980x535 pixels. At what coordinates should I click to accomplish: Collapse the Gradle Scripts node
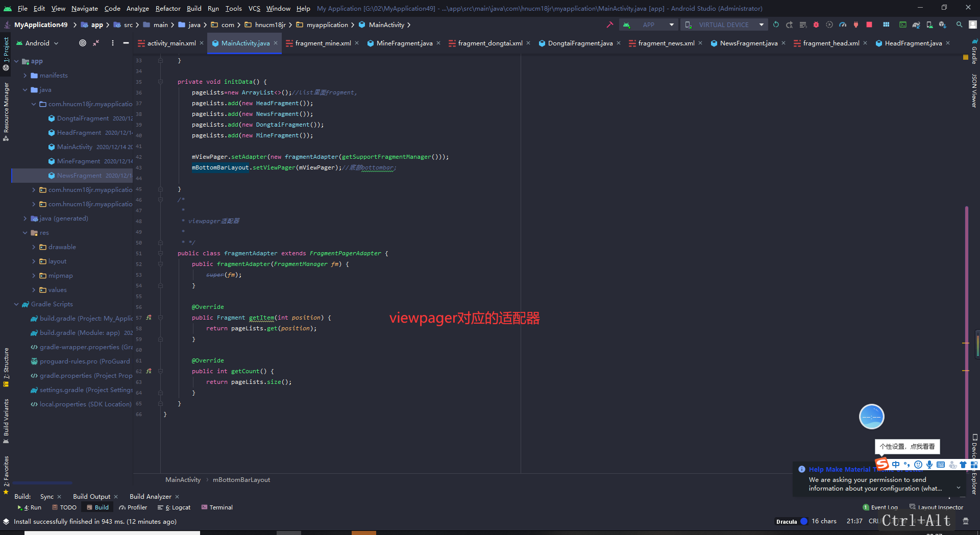pos(16,304)
